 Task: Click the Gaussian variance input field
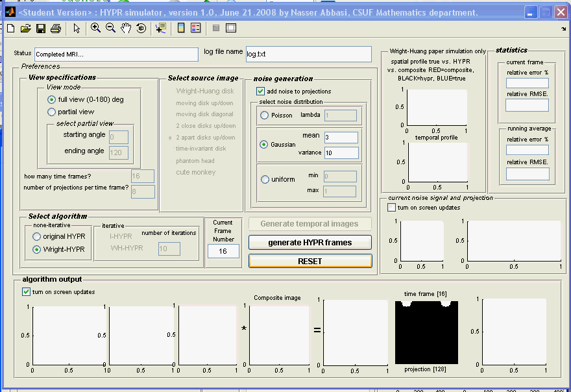coord(341,153)
